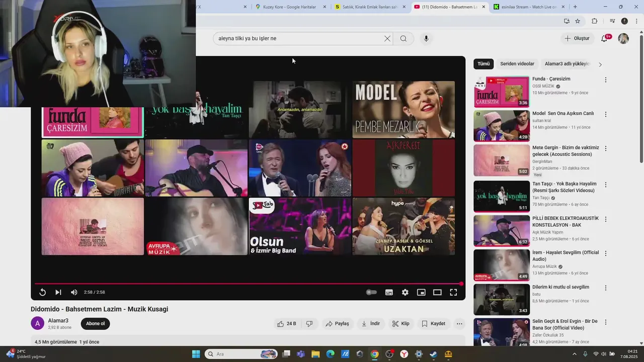644x362 pixels.
Task: Like the video with 24 B likes
Action: (x=287, y=324)
